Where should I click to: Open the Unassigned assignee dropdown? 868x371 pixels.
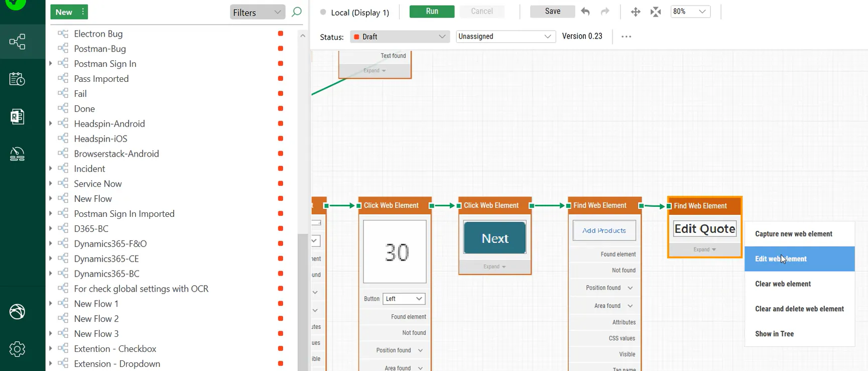click(505, 37)
